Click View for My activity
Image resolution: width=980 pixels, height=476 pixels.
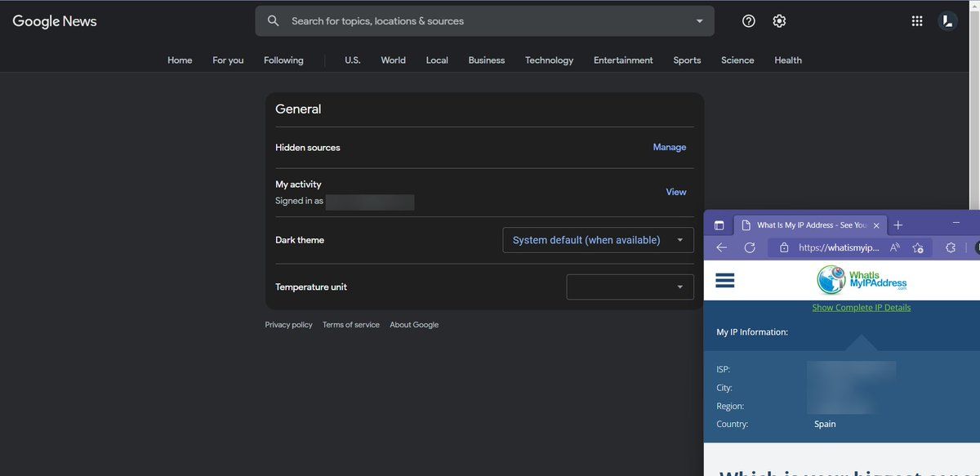coord(675,192)
